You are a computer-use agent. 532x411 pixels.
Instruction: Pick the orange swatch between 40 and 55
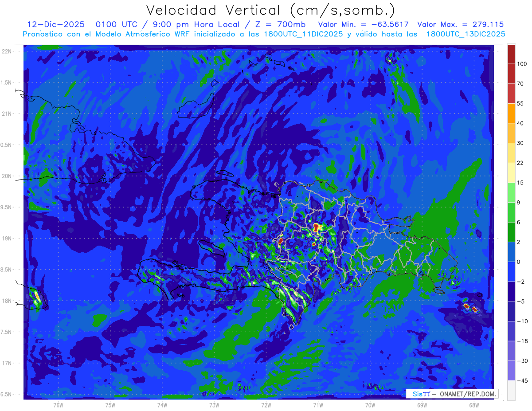[x=511, y=113]
